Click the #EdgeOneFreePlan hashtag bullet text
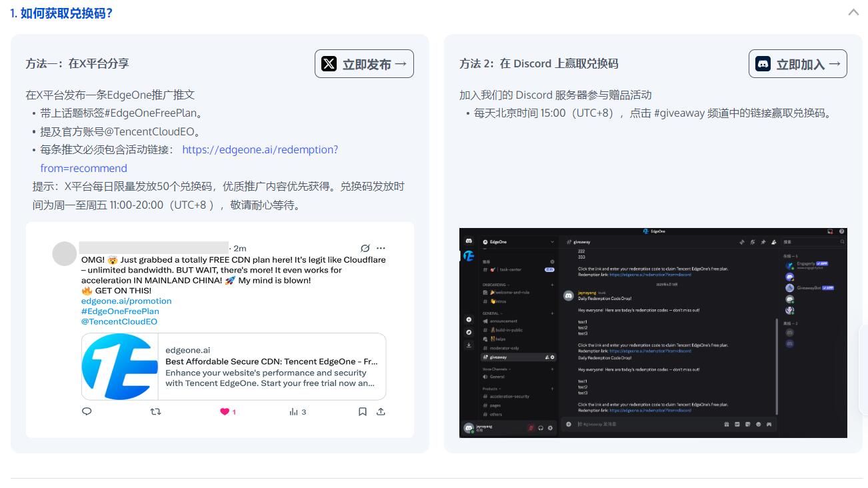Viewport: 868px width, 488px height. pyautogui.click(x=121, y=113)
